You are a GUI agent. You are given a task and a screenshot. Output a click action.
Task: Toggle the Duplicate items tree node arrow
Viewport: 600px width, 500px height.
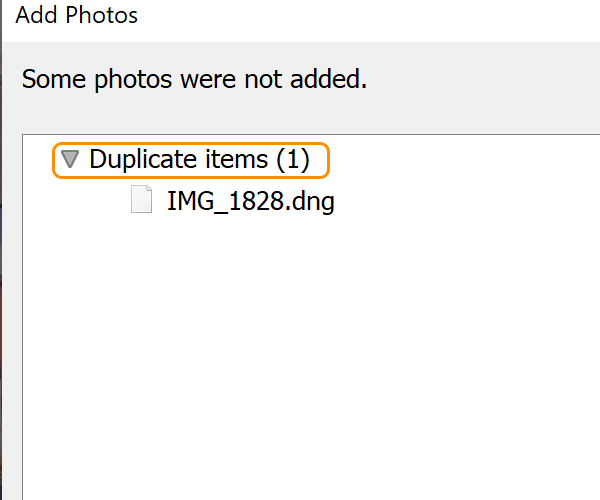click(69, 158)
